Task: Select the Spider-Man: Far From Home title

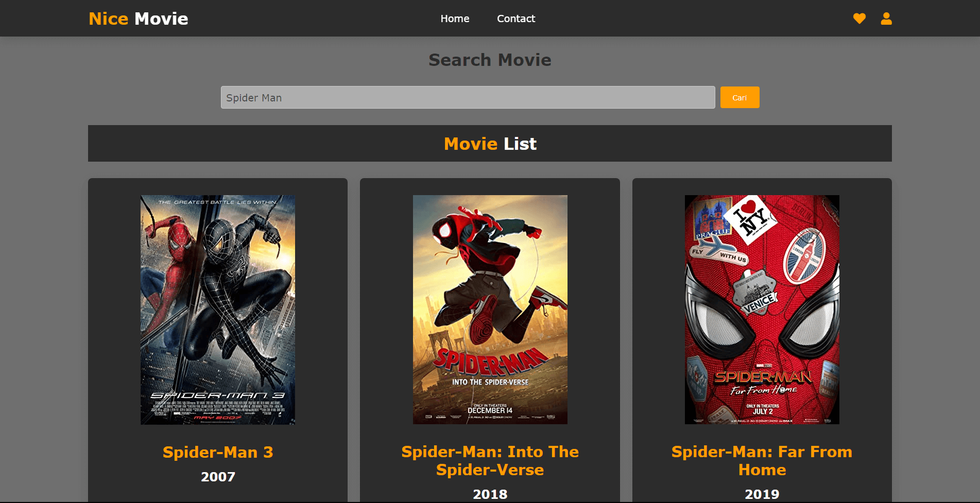Action: (x=762, y=460)
